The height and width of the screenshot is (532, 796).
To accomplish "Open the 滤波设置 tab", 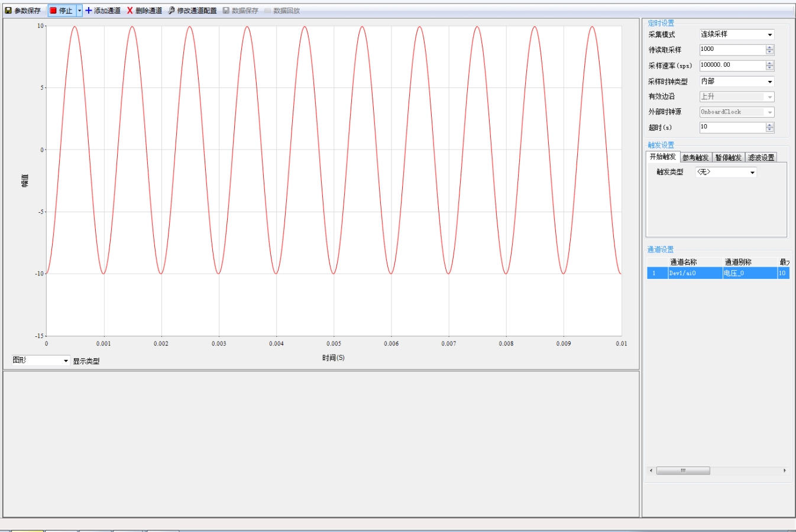I will click(x=761, y=158).
